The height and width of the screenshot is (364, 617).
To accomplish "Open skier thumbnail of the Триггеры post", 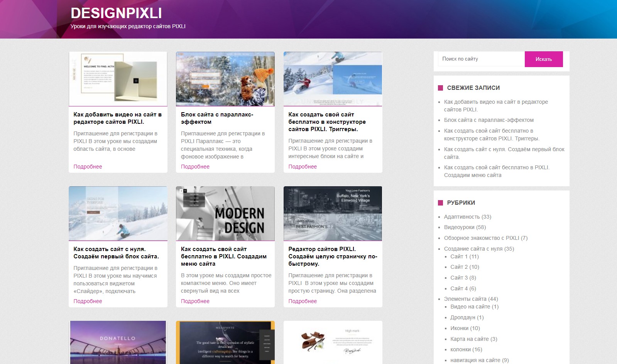I will 333,79.
